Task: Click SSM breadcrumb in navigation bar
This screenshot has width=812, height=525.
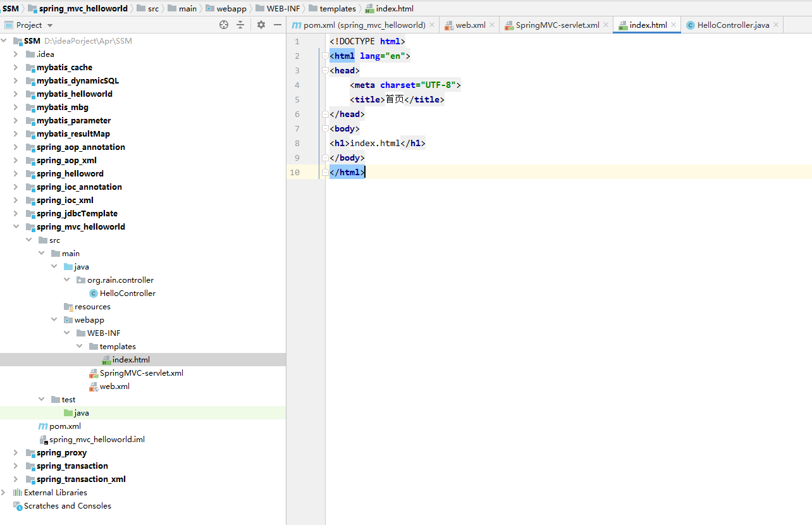Action: (x=11, y=8)
